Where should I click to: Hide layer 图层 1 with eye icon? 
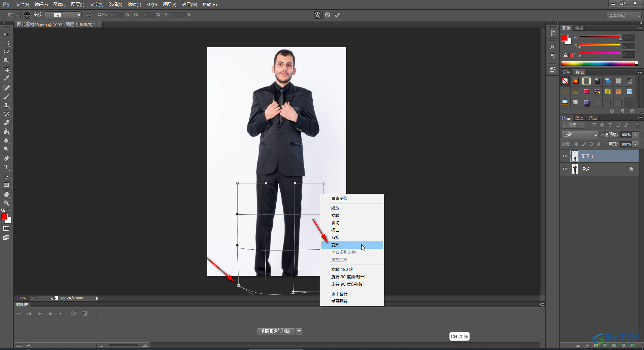565,156
